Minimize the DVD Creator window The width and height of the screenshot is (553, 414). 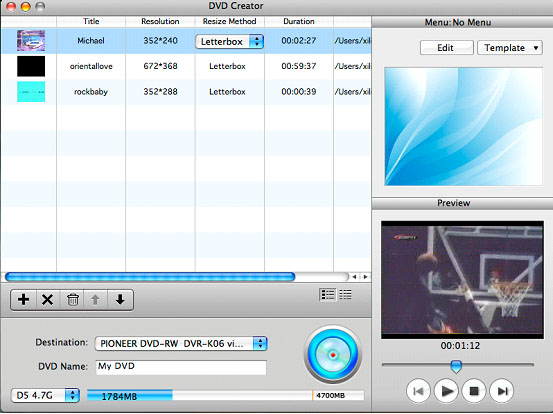tap(26, 6)
